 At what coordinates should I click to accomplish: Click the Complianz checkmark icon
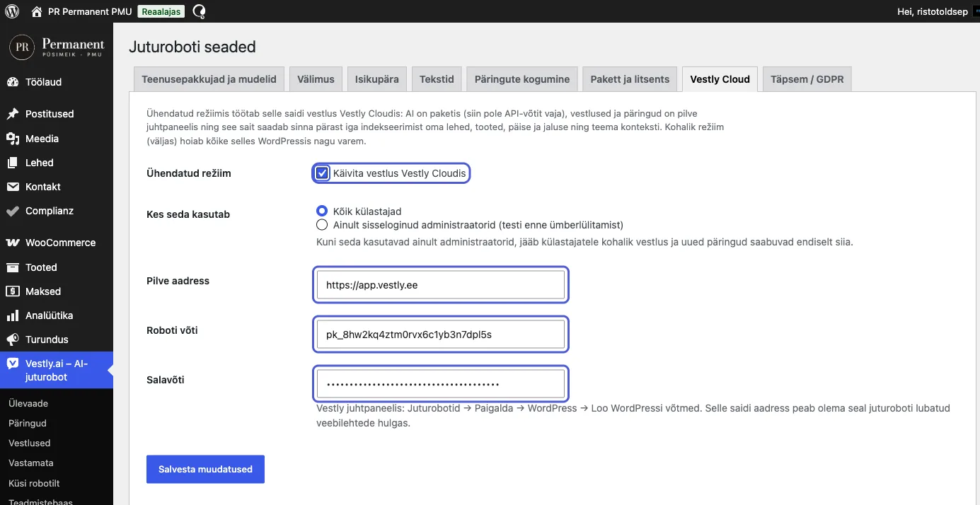tap(13, 211)
